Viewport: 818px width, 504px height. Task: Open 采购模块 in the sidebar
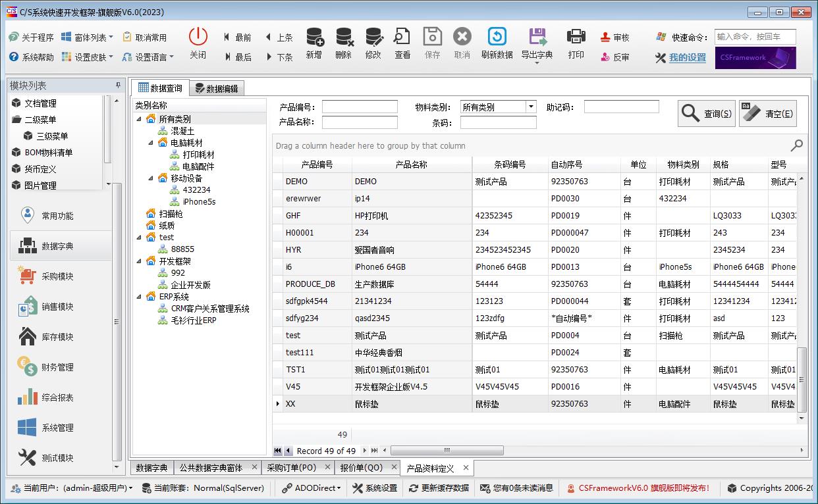[57, 276]
